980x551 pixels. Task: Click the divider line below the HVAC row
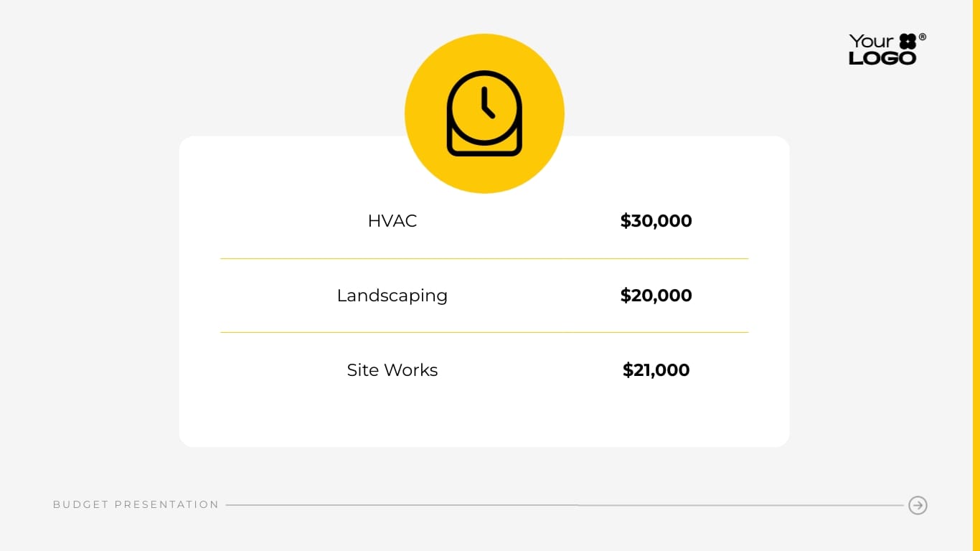click(484, 258)
